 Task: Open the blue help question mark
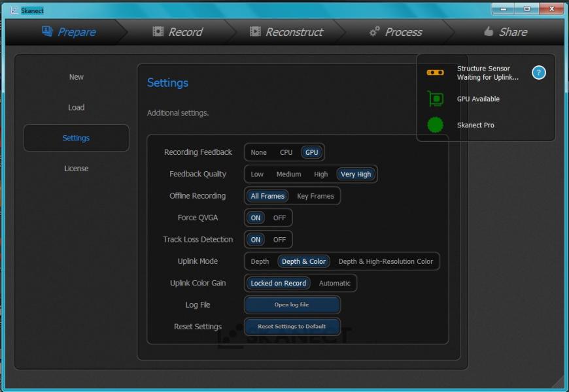pos(538,72)
